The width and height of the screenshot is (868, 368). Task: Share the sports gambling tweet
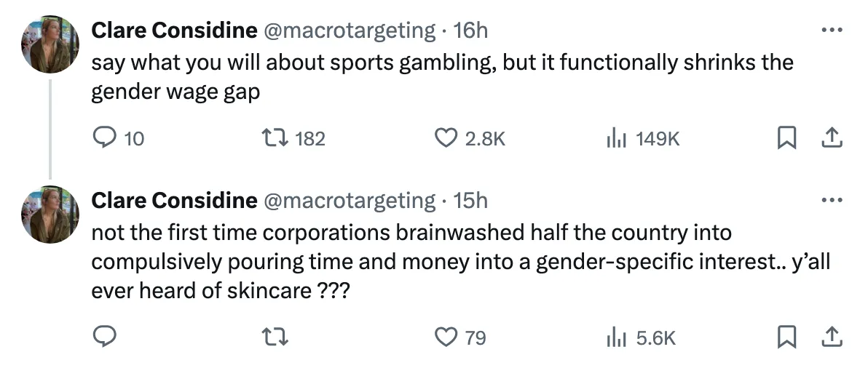pyautogui.click(x=832, y=138)
